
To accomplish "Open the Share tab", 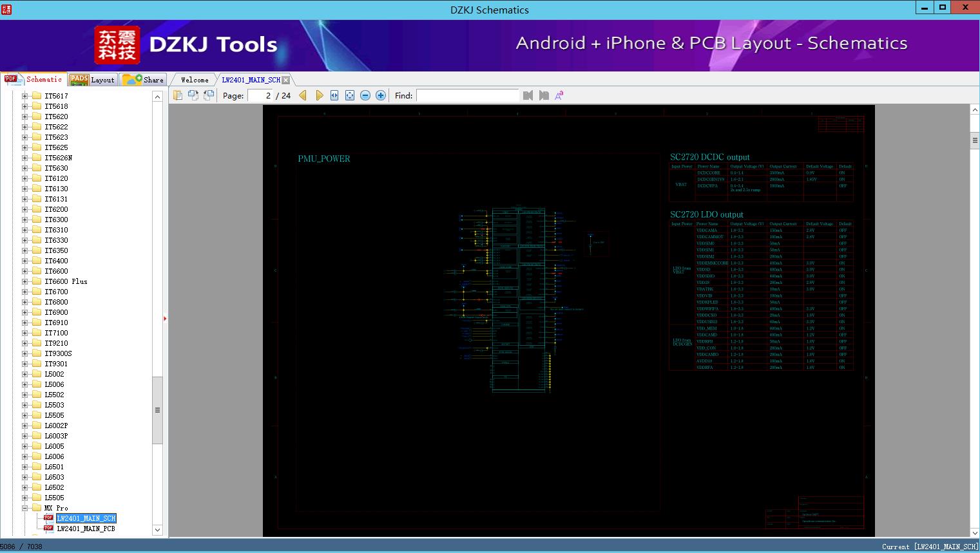I will point(144,80).
